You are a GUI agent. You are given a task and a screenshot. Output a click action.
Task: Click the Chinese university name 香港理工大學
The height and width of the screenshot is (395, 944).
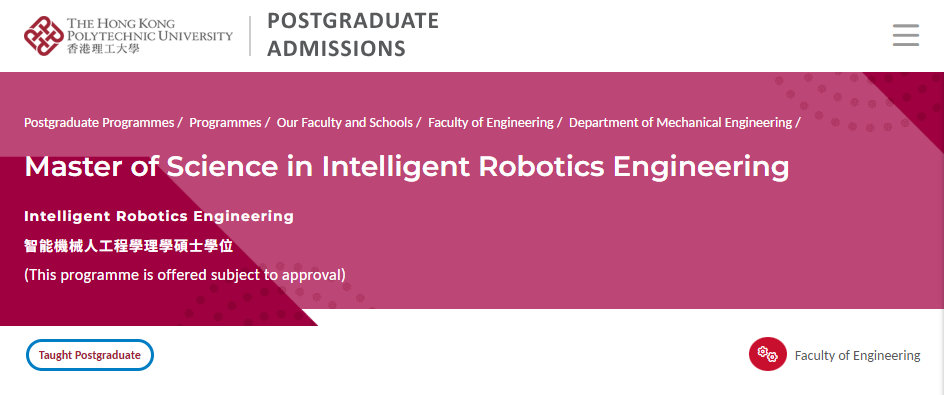coord(103,49)
